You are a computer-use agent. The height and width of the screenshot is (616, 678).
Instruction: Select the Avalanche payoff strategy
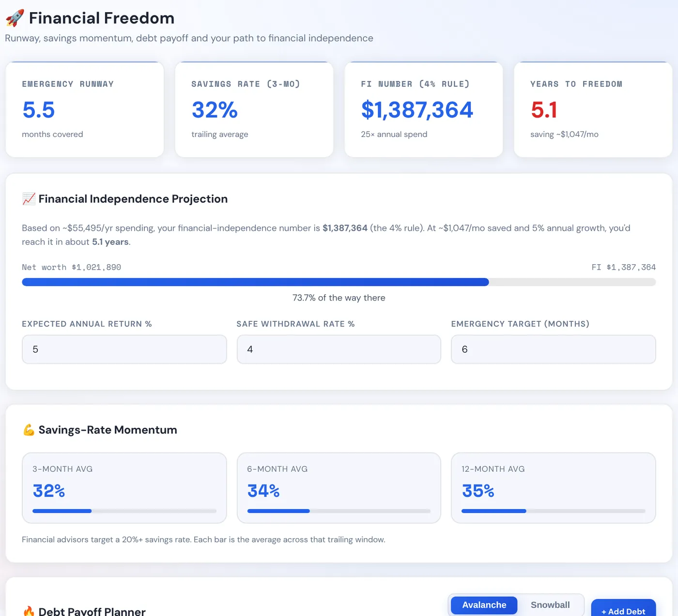coord(484,605)
